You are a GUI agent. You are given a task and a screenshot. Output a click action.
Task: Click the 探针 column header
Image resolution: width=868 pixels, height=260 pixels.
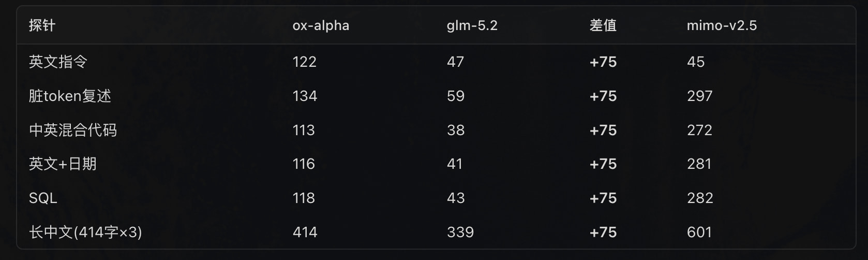[42, 25]
